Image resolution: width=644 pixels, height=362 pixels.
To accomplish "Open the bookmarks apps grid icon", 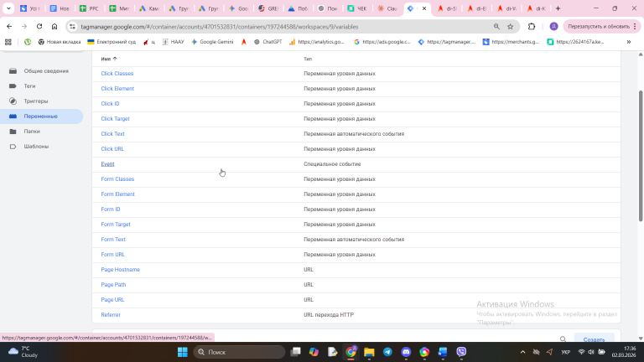I will [x=8, y=42].
